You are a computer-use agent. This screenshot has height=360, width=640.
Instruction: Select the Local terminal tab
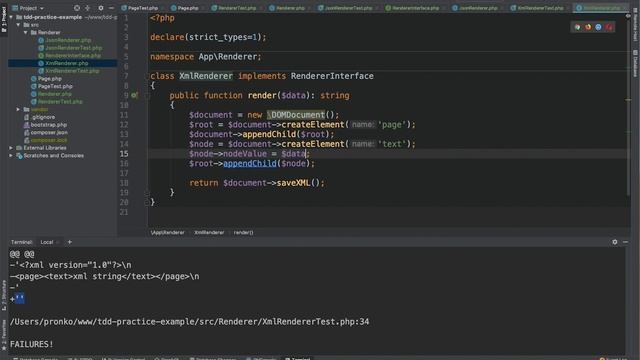click(x=47, y=242)
